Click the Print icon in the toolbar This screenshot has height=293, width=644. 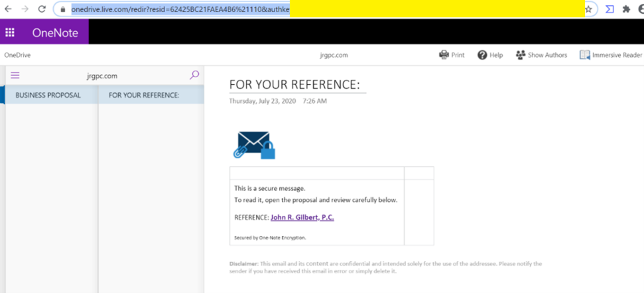(444, 55)
